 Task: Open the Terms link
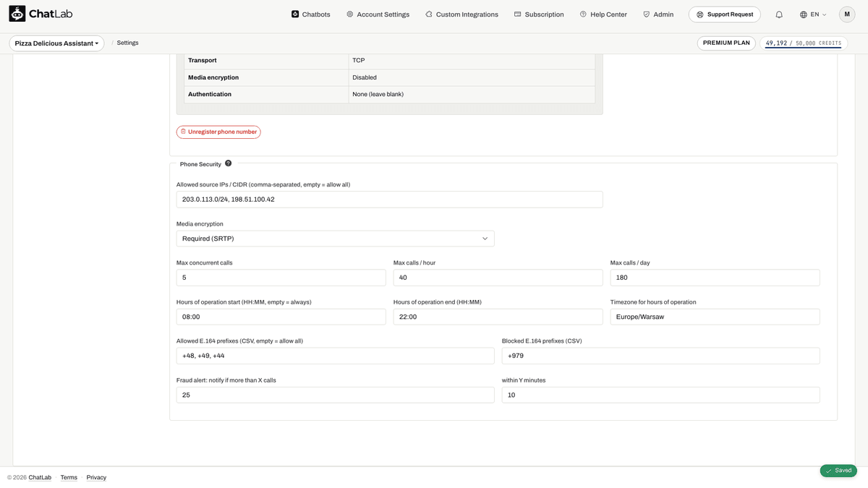coord(69,477)
